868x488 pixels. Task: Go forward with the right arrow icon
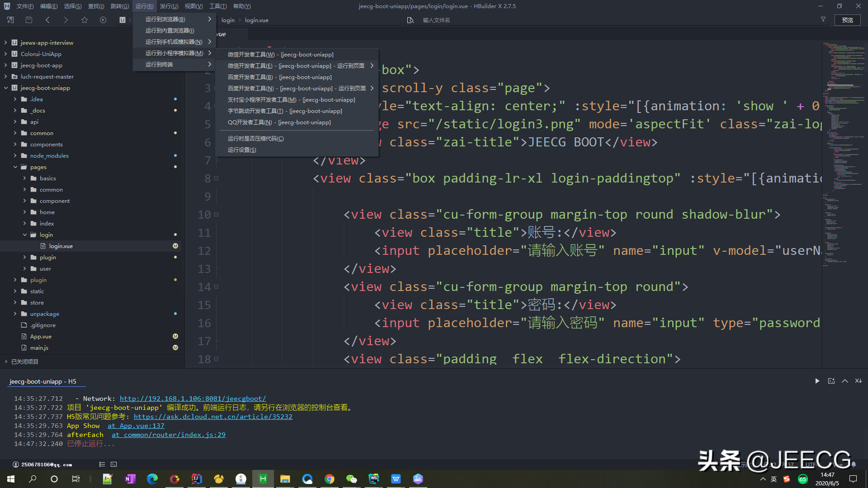click(66, 20)
